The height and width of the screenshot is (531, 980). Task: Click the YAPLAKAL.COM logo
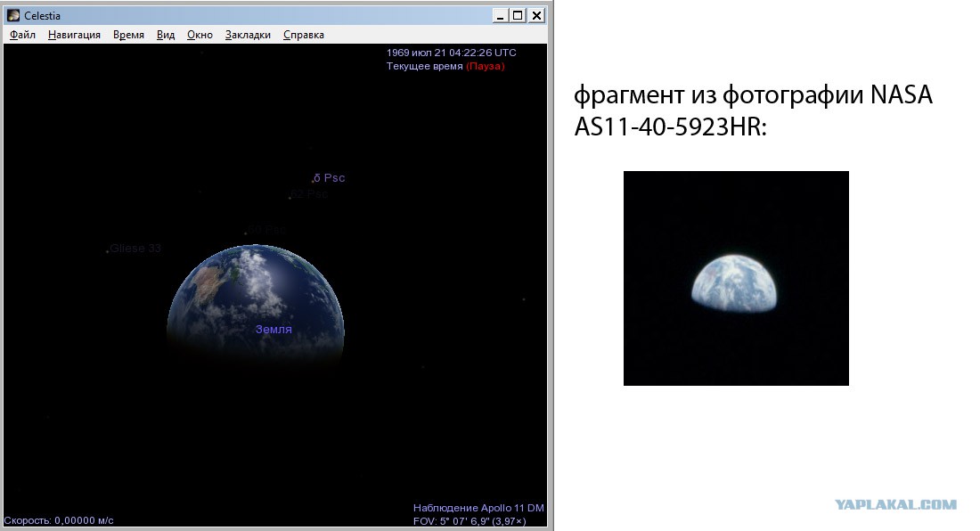coord(895,505)
